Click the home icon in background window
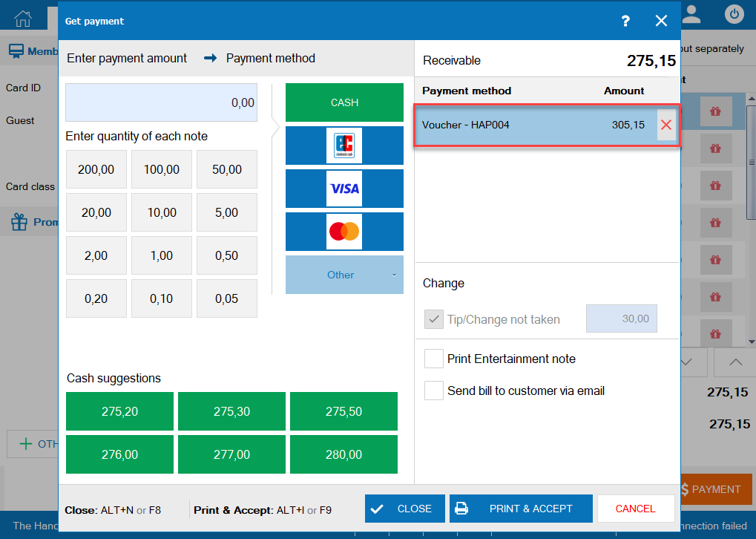Image resolution: width=756 pixels, height=539 pixels. [23, 19]
